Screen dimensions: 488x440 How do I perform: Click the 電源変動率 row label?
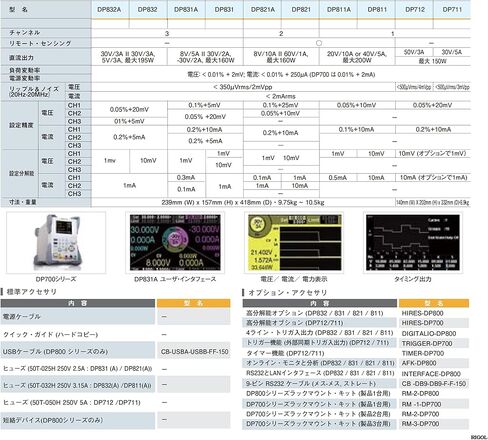click(24, 78)
